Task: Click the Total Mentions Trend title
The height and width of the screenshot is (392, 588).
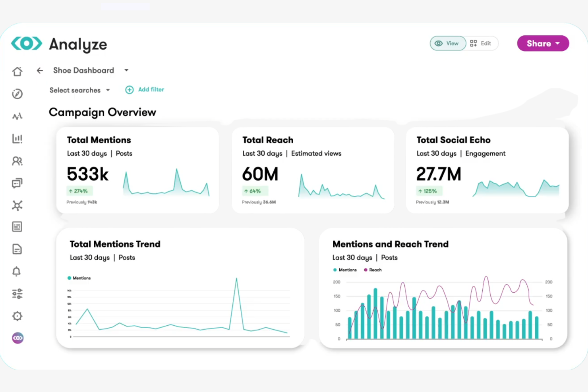Action: (x=115, y=244)
